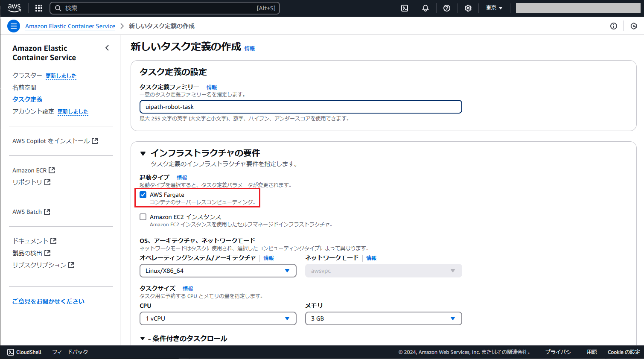
Task: Open the help question mark menu
Action: [447, 8]
